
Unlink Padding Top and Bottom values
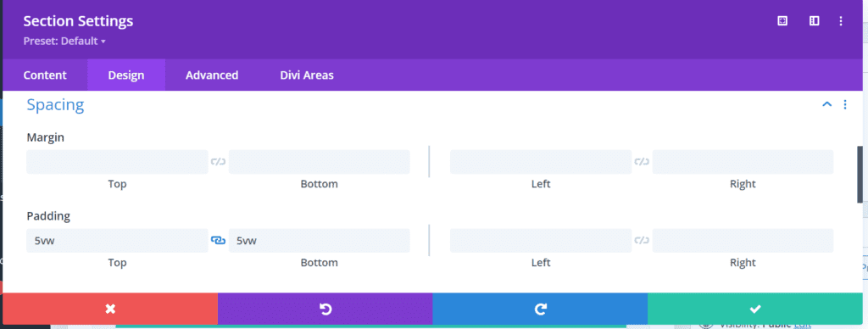tap(218, 240)
